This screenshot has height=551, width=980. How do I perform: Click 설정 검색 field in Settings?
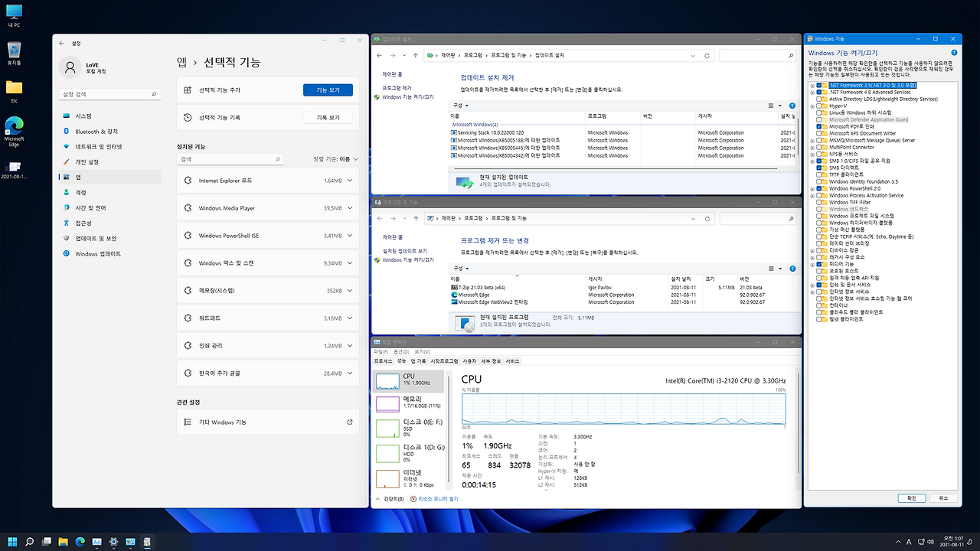pyautogui.click(x=110, y=94)
